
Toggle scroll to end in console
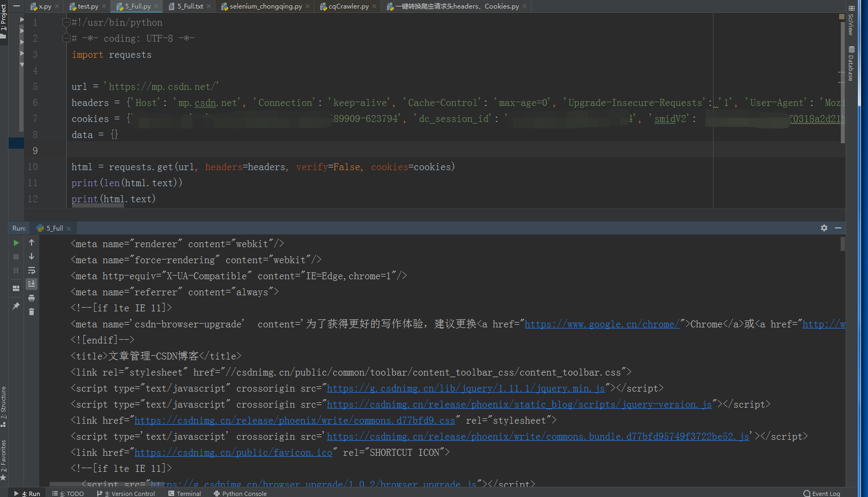point(32,284)
